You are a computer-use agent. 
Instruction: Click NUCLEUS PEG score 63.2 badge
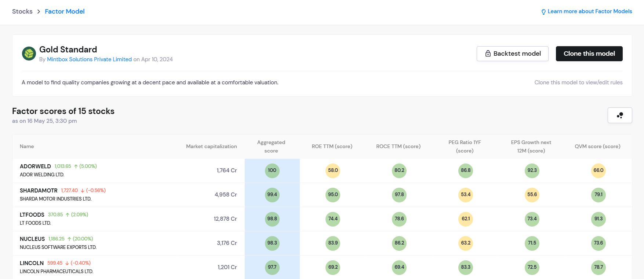coord(466,243)
